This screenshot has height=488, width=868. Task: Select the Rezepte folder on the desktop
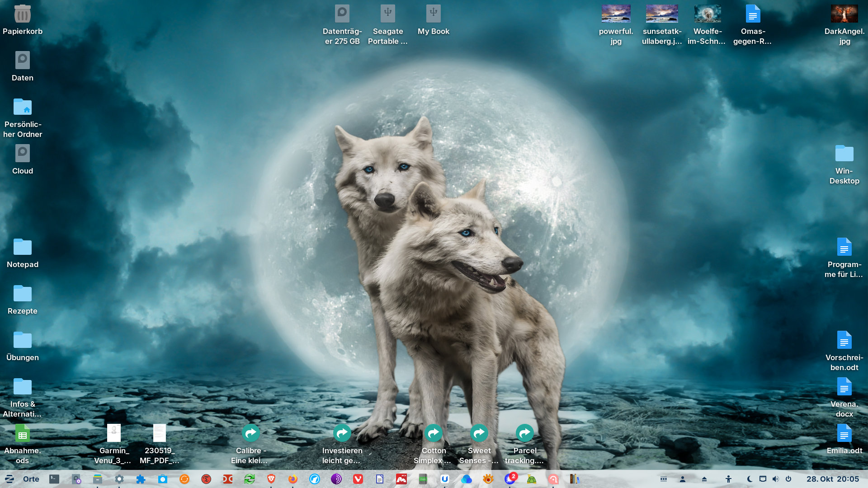22,294
